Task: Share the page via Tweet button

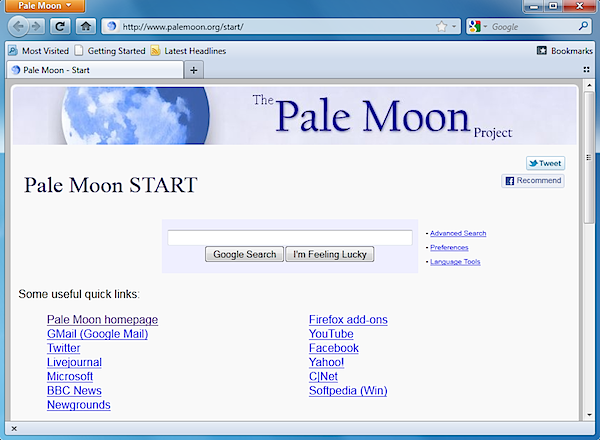Action: (x=545, y=163)
